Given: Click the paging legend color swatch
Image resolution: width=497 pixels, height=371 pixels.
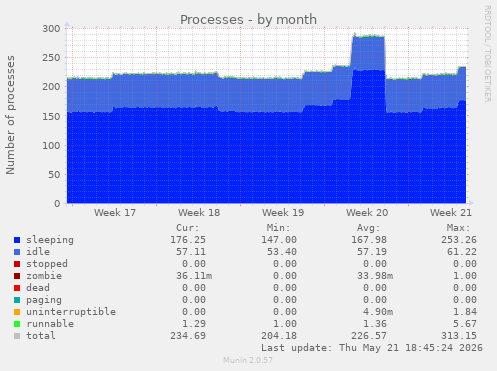Looking at the screenshot, I should pyautogui.click(x=17, y=300).
